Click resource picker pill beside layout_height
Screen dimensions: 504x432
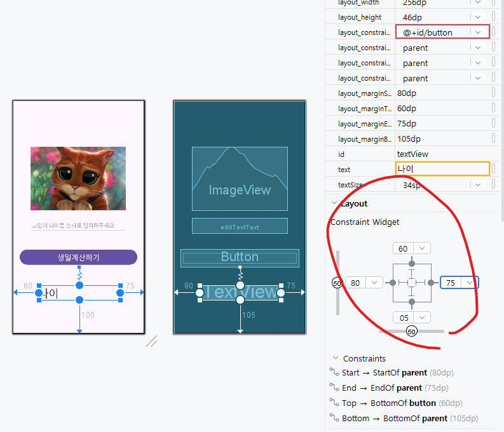point(493,16)
